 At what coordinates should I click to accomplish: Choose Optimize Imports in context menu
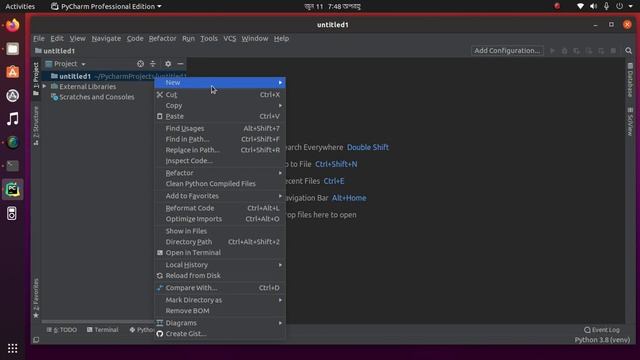[x=220, y=219]
